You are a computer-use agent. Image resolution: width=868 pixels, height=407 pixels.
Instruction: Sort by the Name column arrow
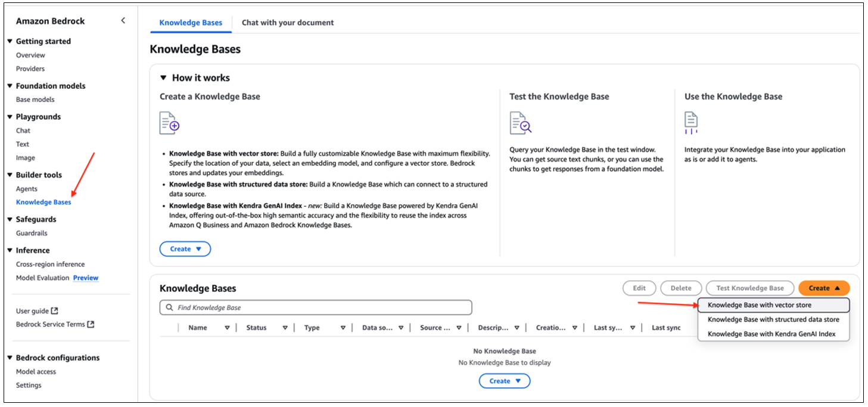227,328
